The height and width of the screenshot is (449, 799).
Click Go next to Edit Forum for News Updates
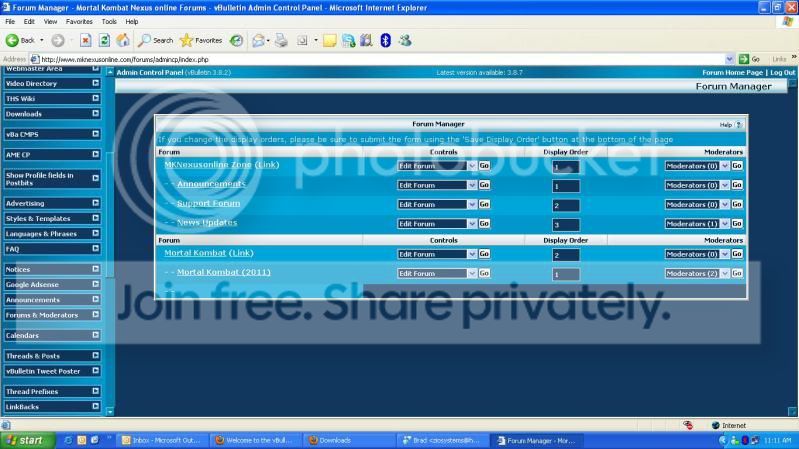pyautogui.click(x=484, y=224)
